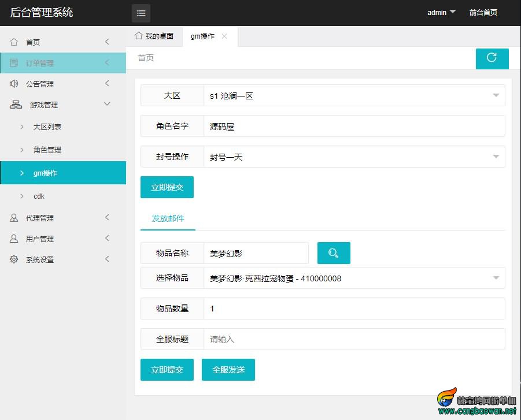Click the refresh icon button

[492, 58]
